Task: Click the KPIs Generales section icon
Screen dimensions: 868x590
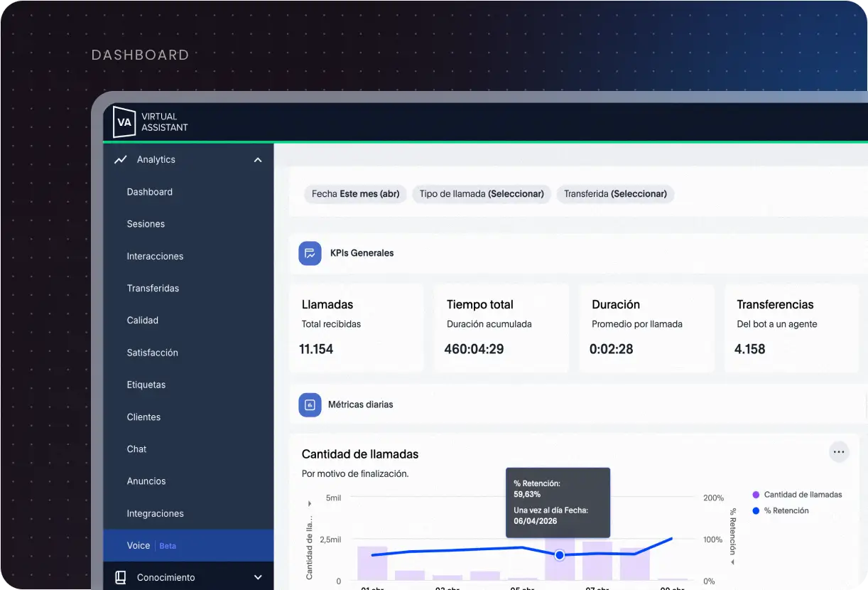Action: 310,253
